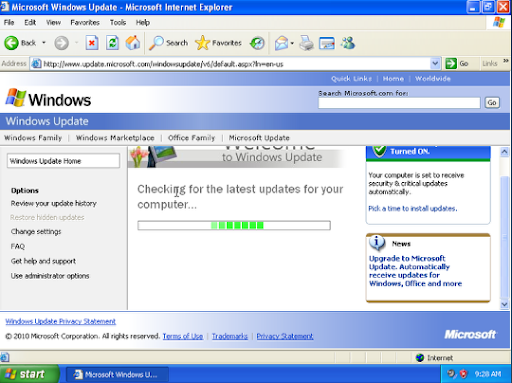
Task: Expand the Mail dropdown arrow
Action: pyautogui.click(x=292, y=43)
